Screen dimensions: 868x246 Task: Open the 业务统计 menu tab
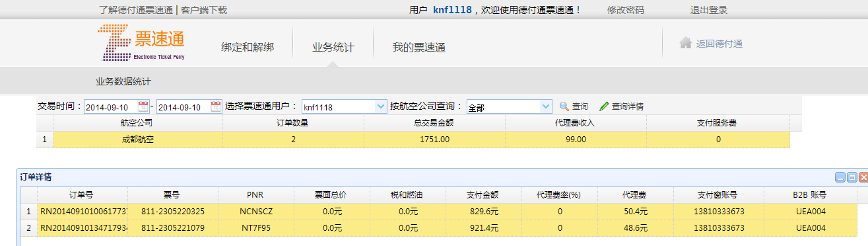click(333, 48)
